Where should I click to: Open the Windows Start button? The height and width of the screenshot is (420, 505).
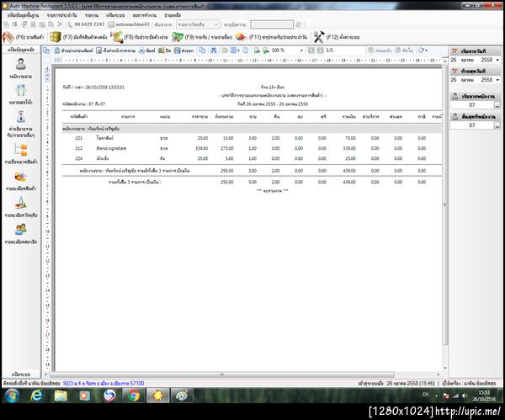pos(12,396)
